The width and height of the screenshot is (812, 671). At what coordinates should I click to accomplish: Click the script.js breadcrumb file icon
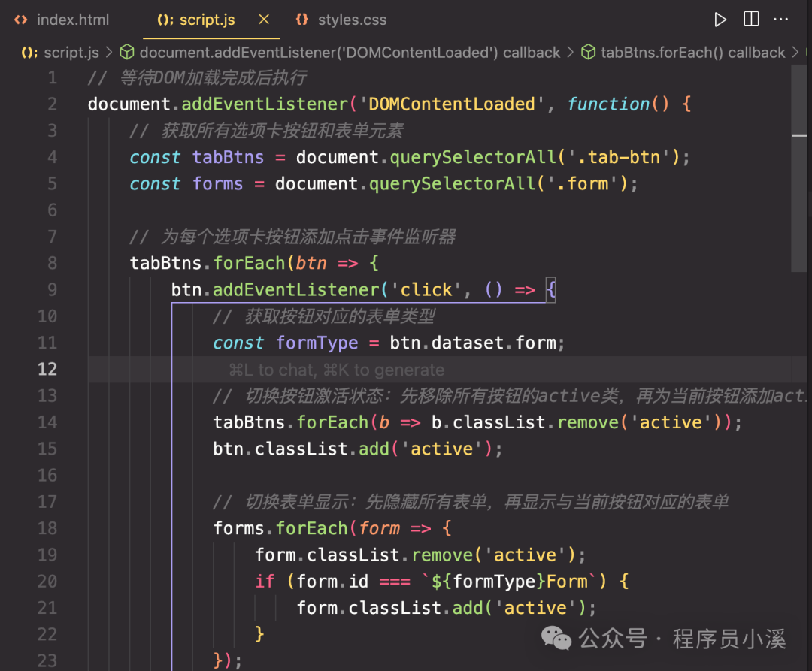tap(30, 53)
